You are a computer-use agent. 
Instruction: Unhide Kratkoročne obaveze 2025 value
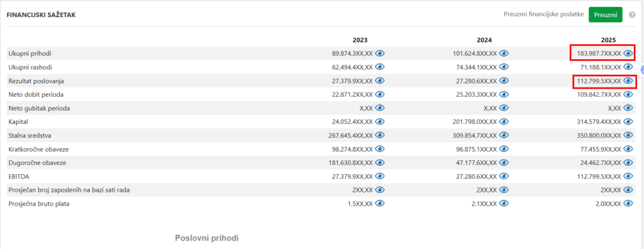coord(628,149)
